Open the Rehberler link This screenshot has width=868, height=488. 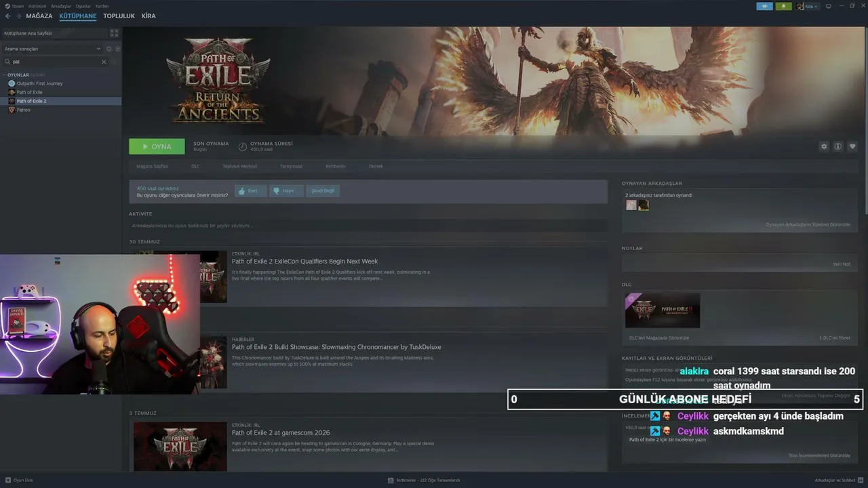(x=336, y=166)
